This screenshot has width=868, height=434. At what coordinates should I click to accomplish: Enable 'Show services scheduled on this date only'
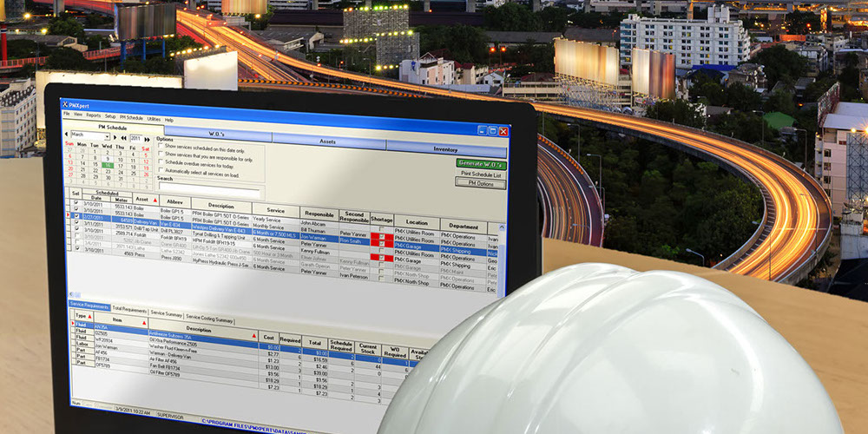(161, 148)
